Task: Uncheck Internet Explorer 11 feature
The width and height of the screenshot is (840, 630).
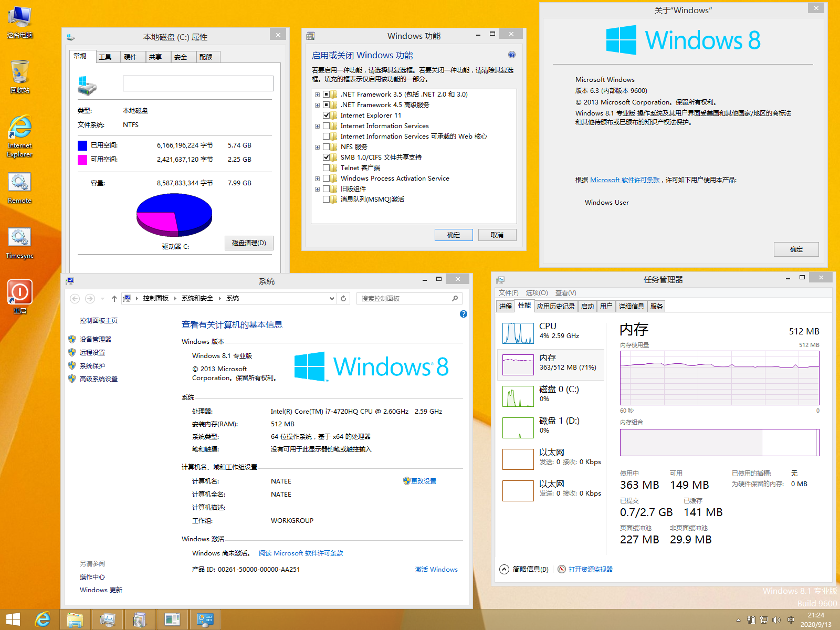Action: click(327, 115)
